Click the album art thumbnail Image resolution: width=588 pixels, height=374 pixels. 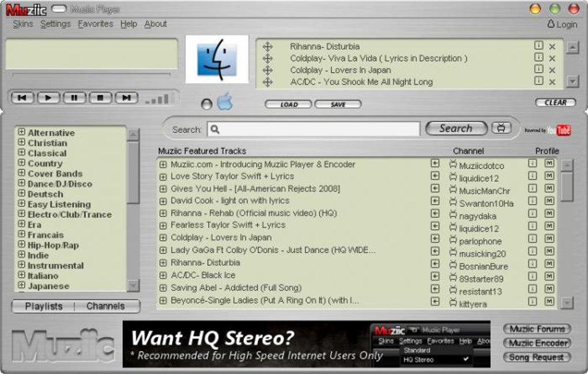(x=217, y=59)
